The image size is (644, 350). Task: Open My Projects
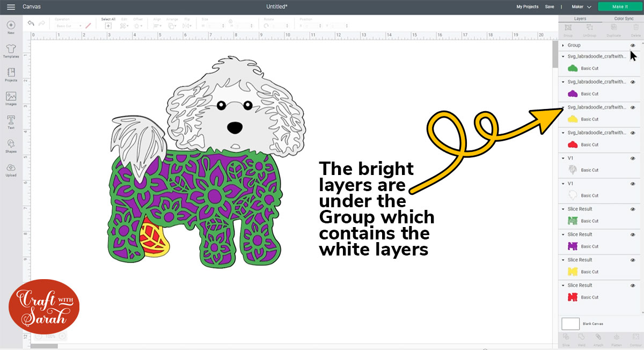(x=527, y=6)
